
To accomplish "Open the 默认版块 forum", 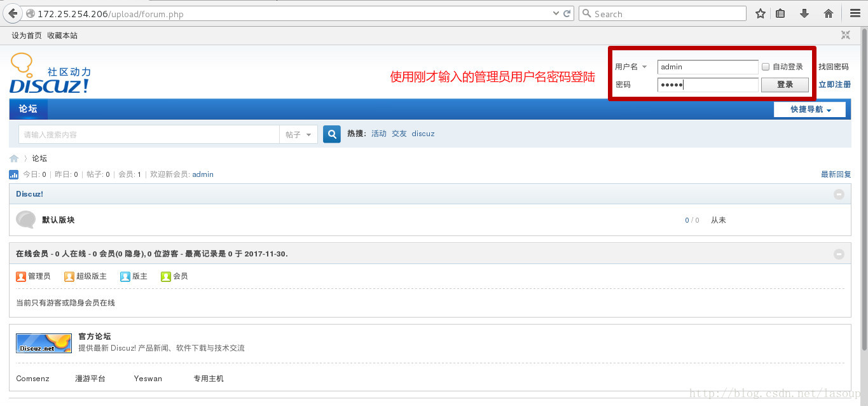I will click(x=59, y=220).
